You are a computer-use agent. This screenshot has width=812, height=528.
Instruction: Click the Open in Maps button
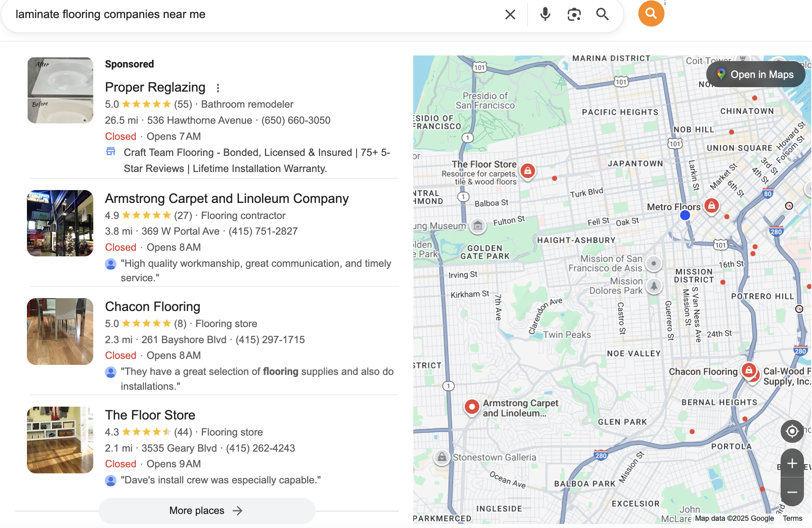(x=755, y=74)
